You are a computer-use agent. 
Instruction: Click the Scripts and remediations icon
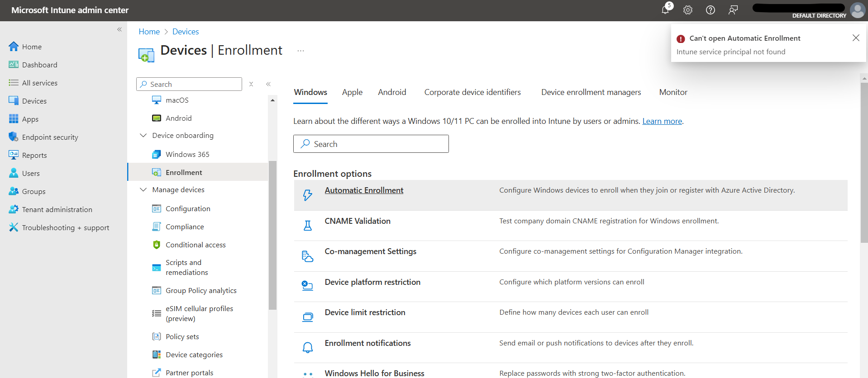pyautogui.click(x=157, y=268)
